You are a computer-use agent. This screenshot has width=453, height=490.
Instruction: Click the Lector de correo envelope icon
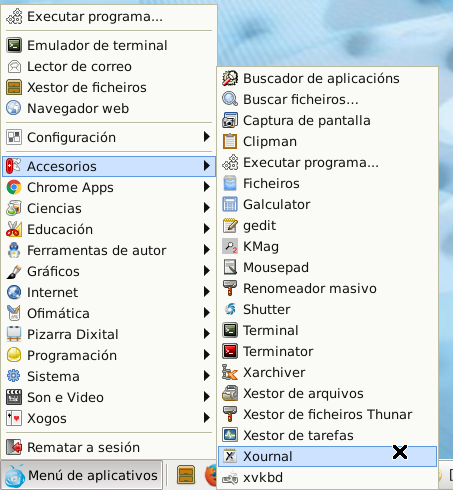(14, 66)
